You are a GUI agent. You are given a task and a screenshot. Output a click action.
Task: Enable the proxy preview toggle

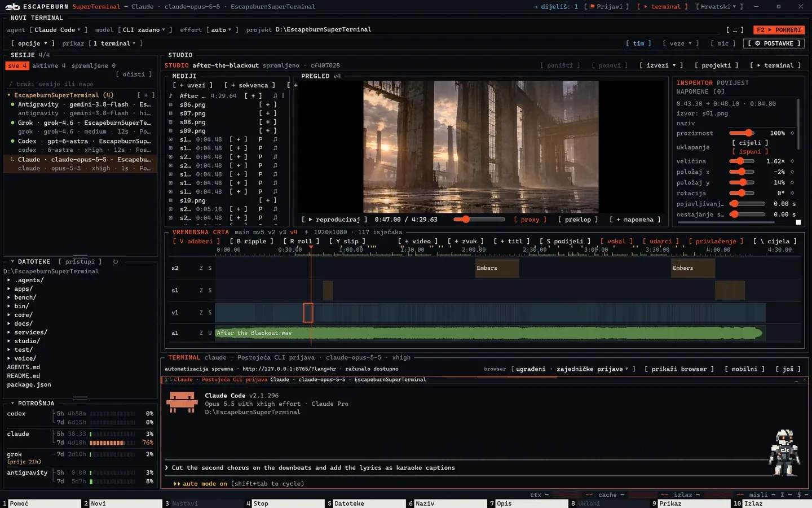point(530,220)
